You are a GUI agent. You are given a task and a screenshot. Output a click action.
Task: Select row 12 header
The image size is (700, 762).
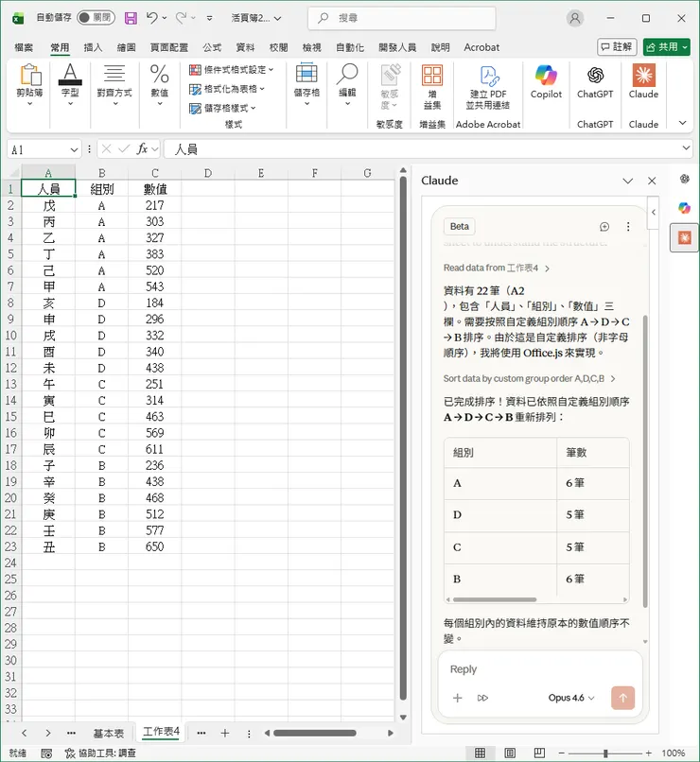tap(10, 368)
